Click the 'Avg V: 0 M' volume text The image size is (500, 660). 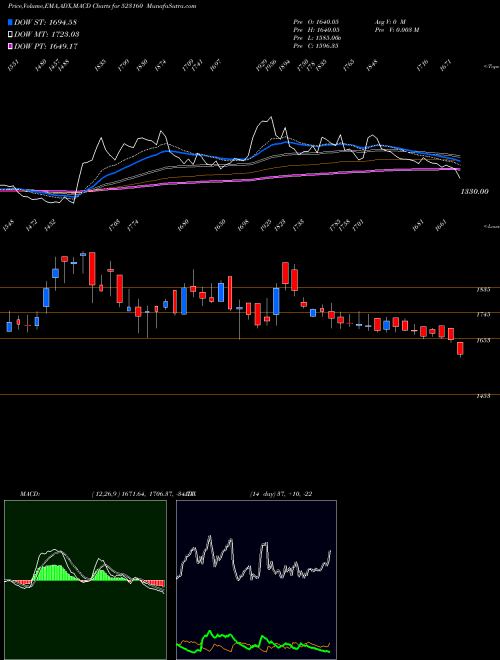tap(389, 21)
